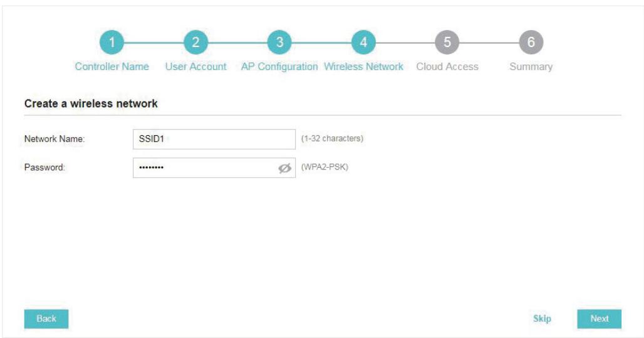Click the "Password:" label
Viewport: 644px width, 338px height.
(44, 167)
